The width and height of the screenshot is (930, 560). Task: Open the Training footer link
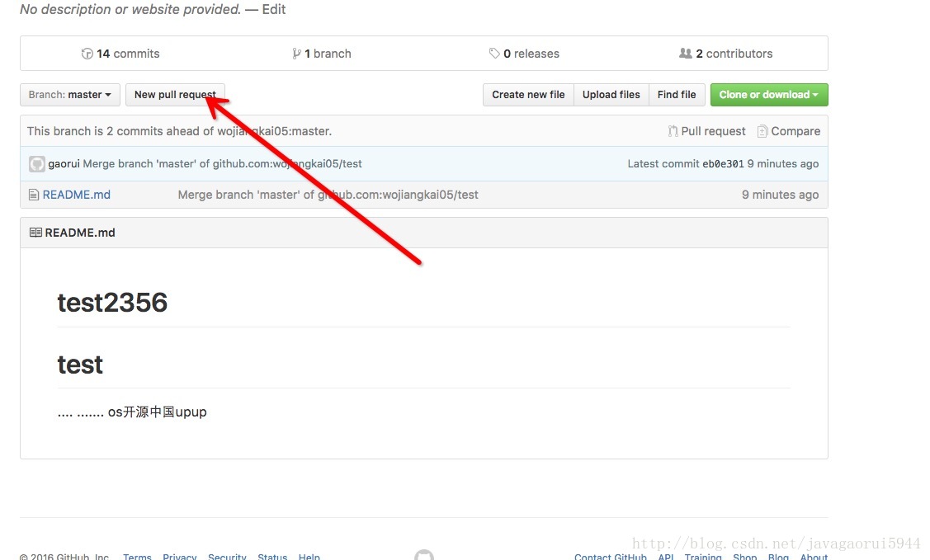click(703, 556)
